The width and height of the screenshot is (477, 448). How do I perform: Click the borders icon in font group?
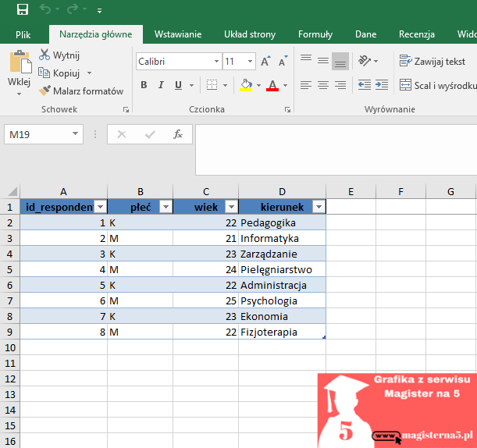(x=212, y=85)
